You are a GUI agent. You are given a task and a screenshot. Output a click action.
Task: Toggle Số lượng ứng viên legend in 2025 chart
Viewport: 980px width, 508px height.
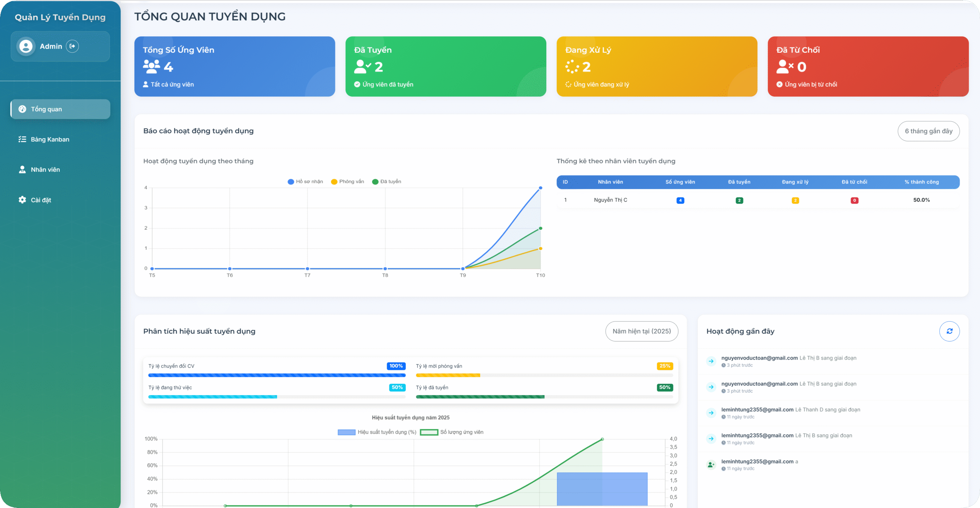click(452, 432)
